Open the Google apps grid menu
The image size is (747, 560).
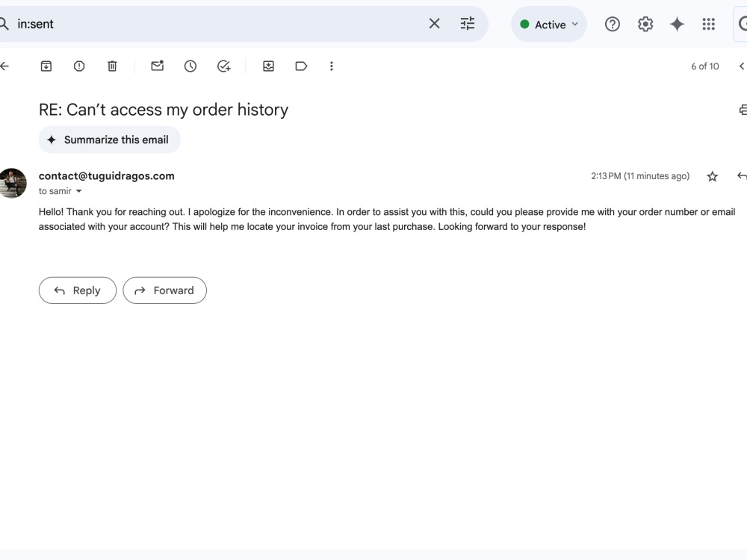(x=708, y=23)
